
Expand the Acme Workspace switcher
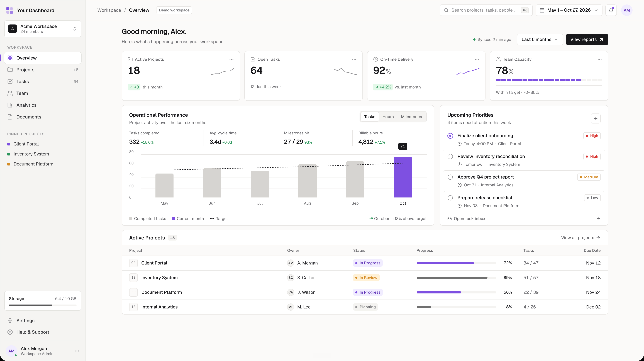tap(43, 29)
